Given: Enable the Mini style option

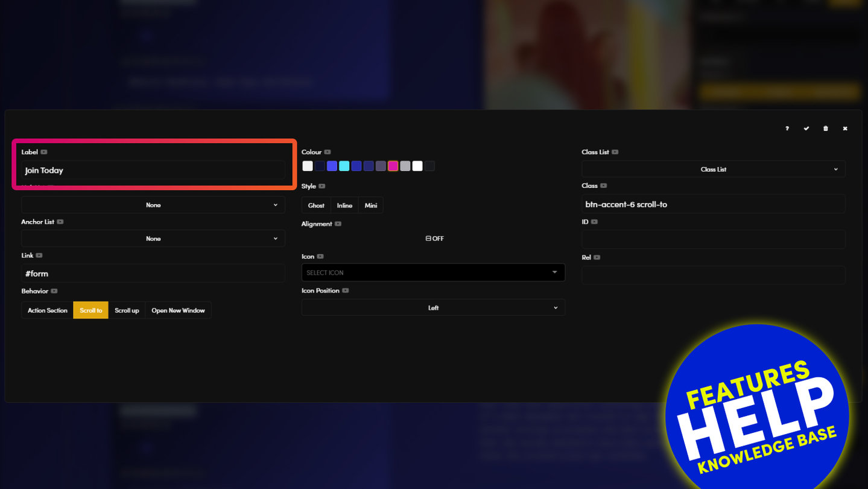Looking at the screenshot, I should pyautogui.click(x=371, y=205).
